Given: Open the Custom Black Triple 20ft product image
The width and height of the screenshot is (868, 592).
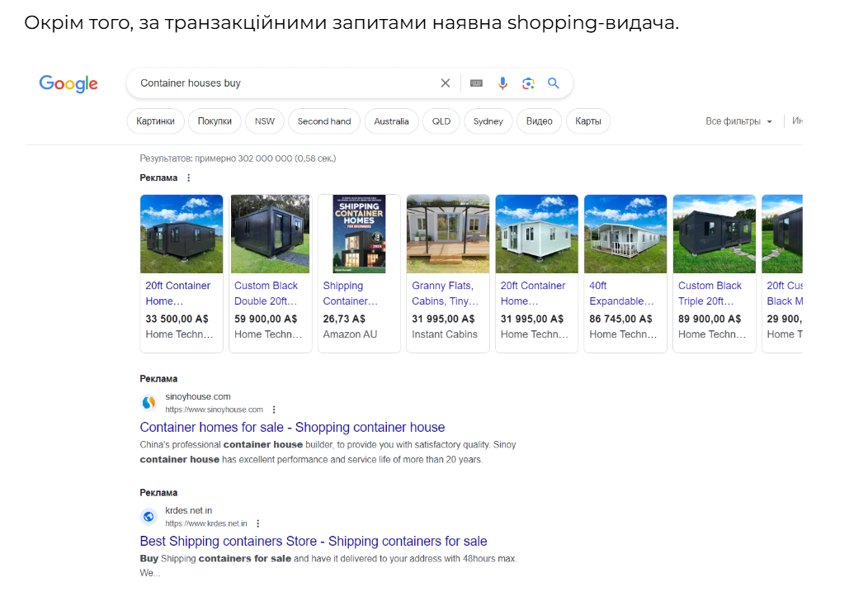Looking at the screenshot, I should [x=715, y=234].
